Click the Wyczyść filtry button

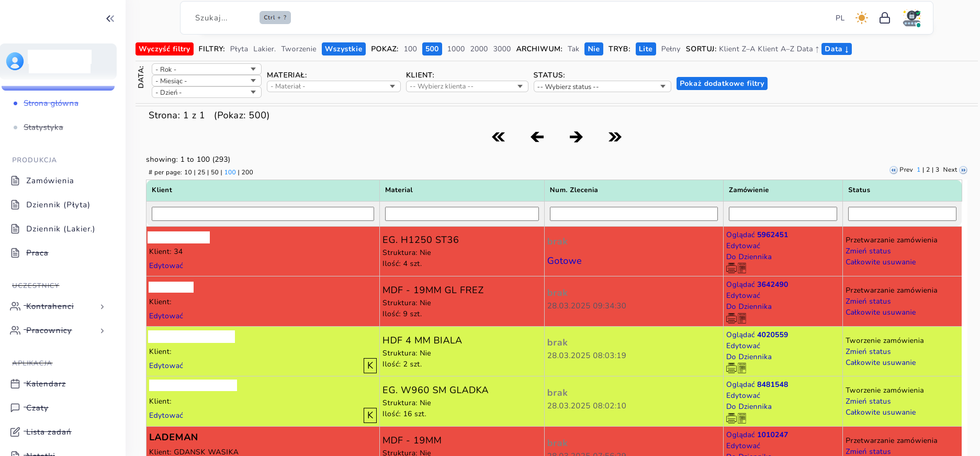[x=164, y=49]
